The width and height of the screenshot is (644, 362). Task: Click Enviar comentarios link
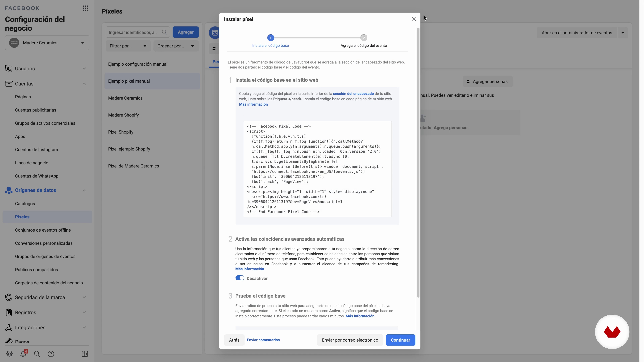263,340
